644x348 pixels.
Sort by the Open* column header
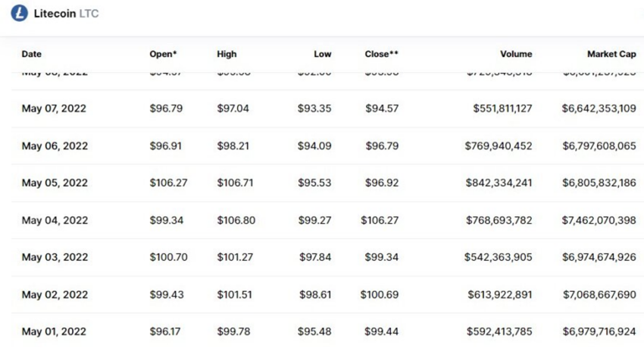tap(163, 54)
